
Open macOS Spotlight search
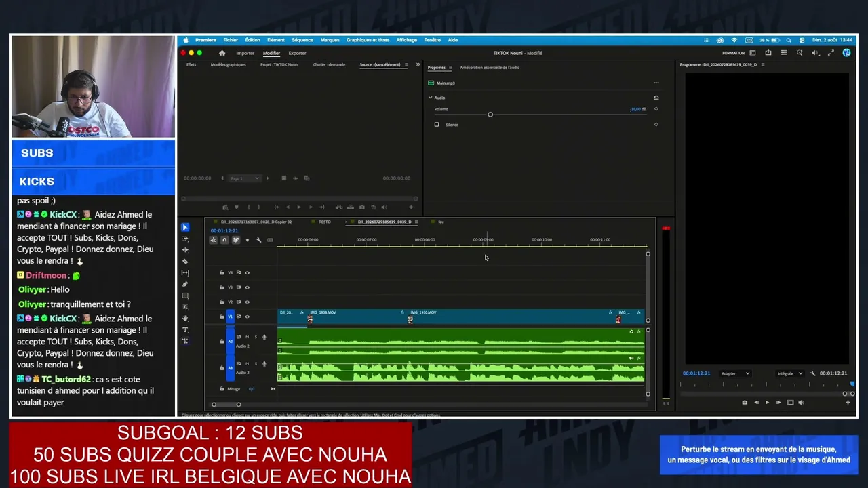pyautogui.click(x=789, y=40)
